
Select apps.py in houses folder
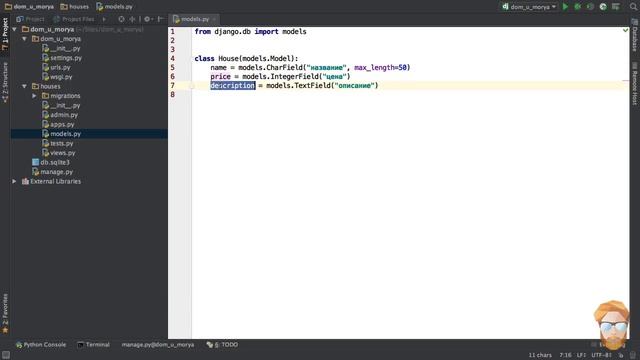[62, 124]
